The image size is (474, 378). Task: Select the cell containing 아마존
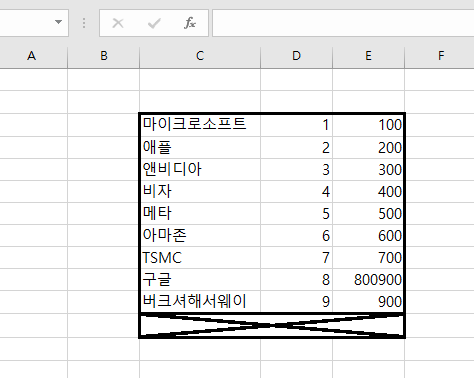pos(200,235)
